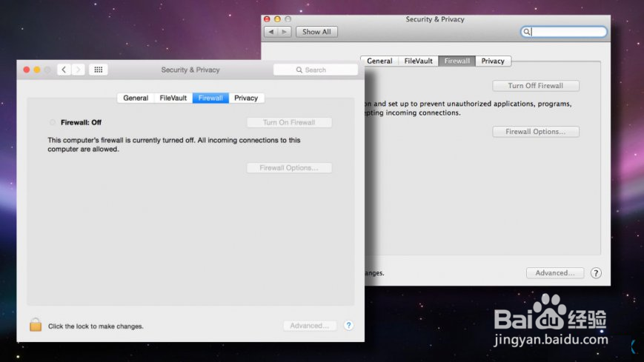
Task: Open the grid Show All icon in front window
Action: pos(98,70)
